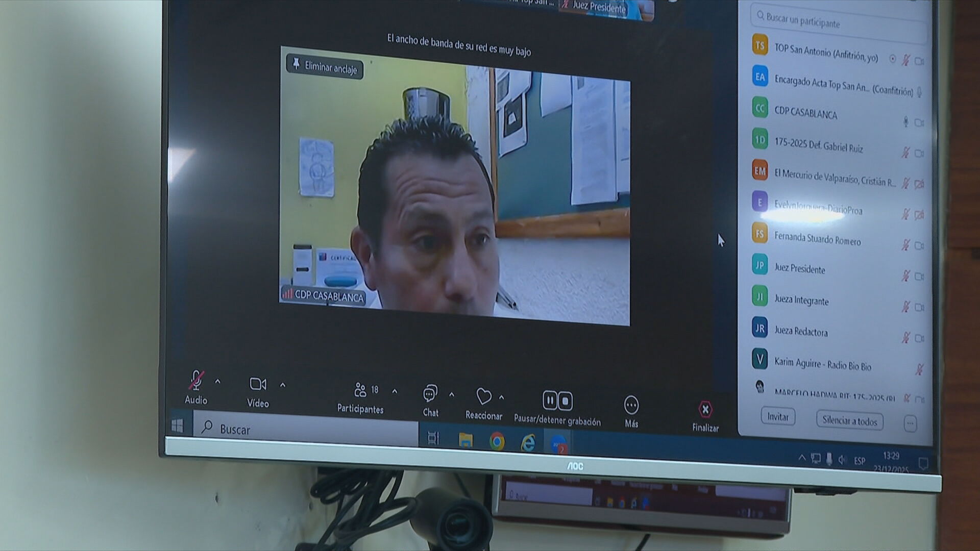The width and height of the screenshot is (980, 551).
Task: Click Eliminar anclaje on pinned video
Action: click(x=325, y=67)
